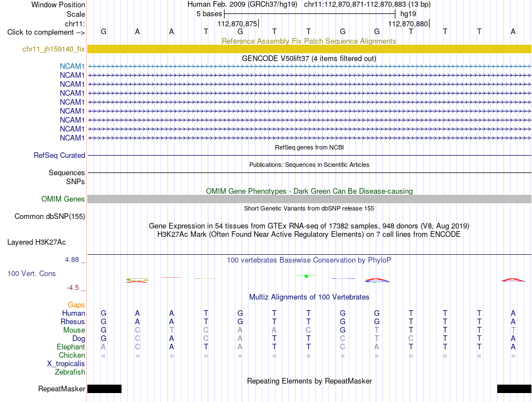
Task: Click the 5 bases scale bar
Action: coord(310,14)
